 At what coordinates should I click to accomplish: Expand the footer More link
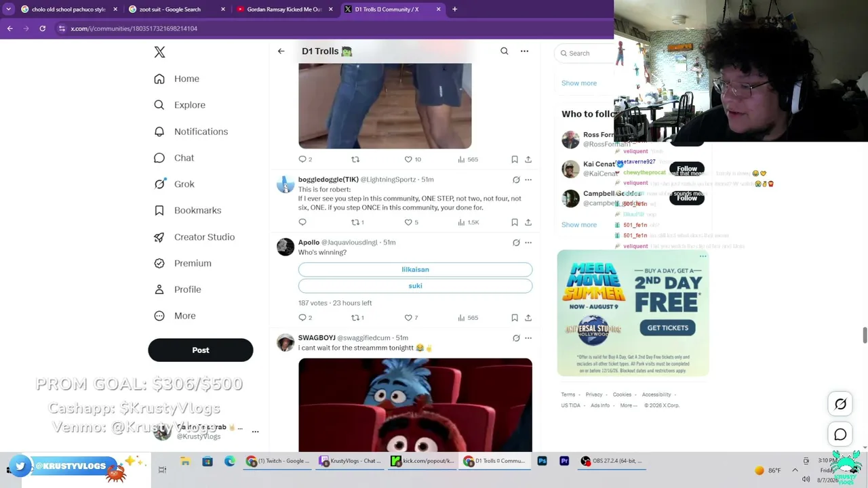pyautogui.click(x=627, y=405)
